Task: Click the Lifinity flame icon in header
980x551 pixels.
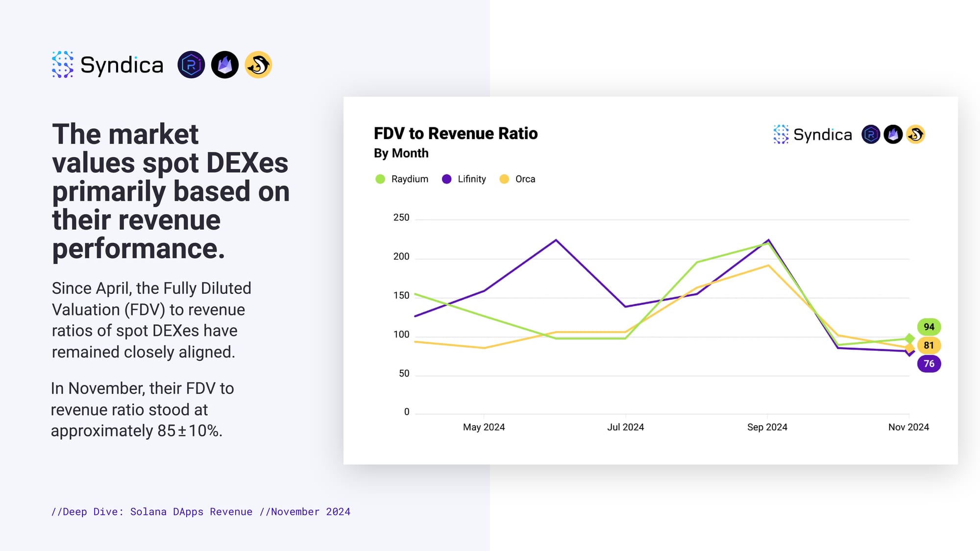Action: click(225, 65)
